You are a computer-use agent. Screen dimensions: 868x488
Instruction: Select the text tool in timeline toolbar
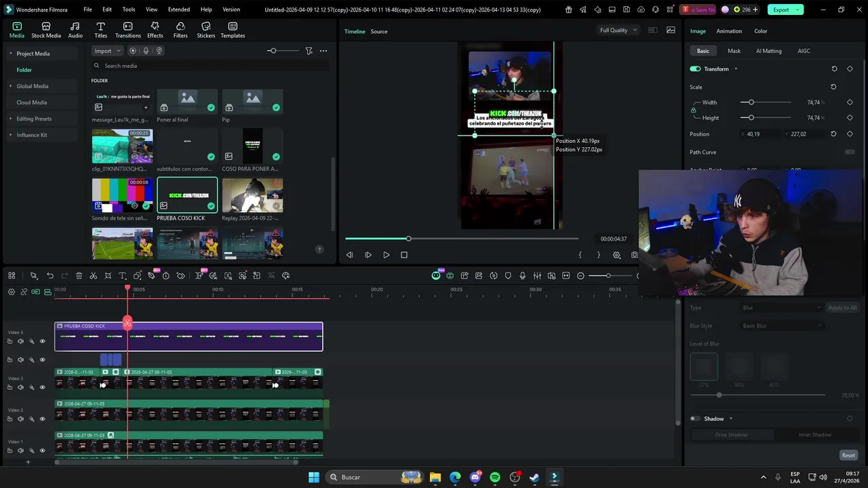coord(123,276)
